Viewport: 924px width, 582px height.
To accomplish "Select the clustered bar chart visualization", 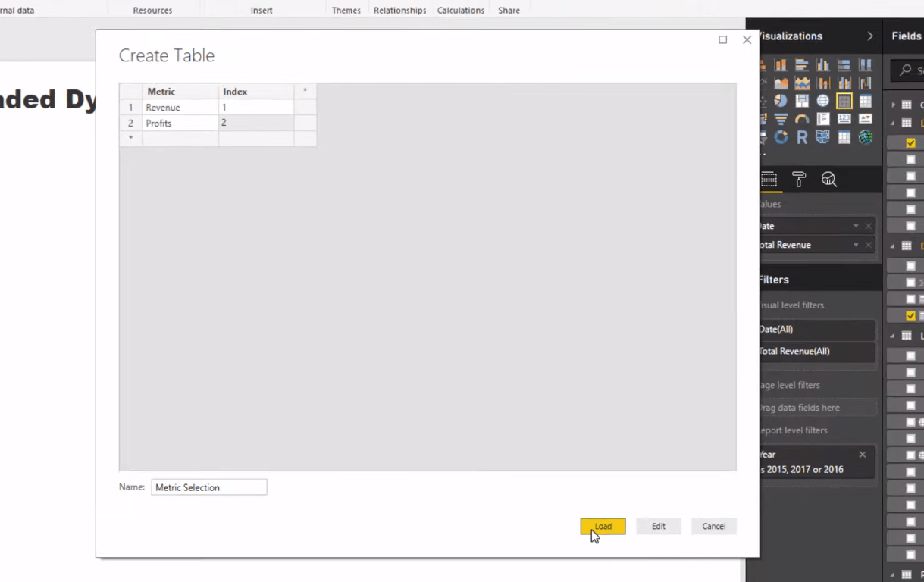I will pyautogui.click(x=802, y=64).
